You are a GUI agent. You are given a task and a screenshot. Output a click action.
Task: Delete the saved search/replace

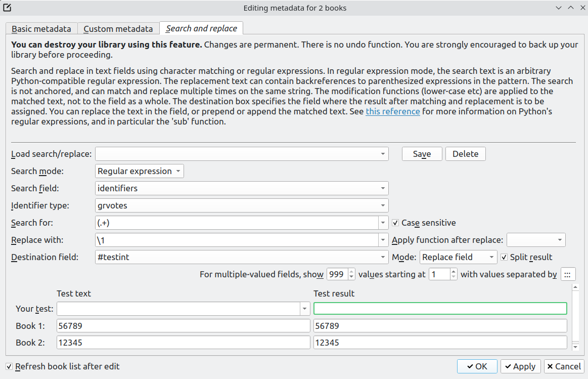click(x=465, y=154)
